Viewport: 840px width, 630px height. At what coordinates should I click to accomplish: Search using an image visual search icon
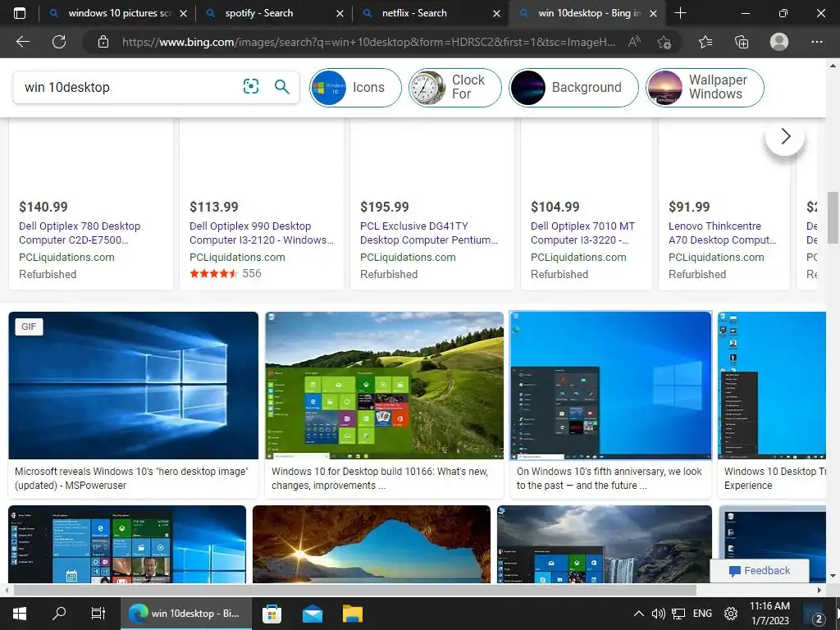(x=251, y=86)
